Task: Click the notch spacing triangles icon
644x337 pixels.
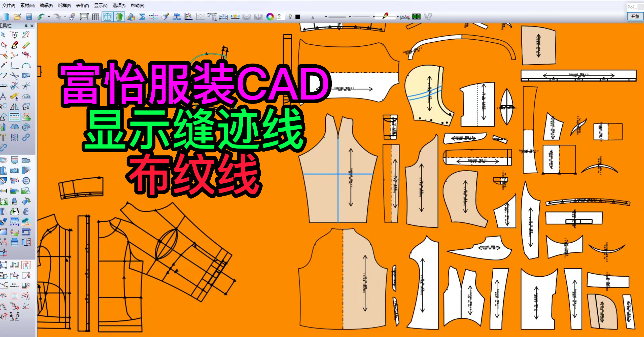Action: click(x=405, y=17)
